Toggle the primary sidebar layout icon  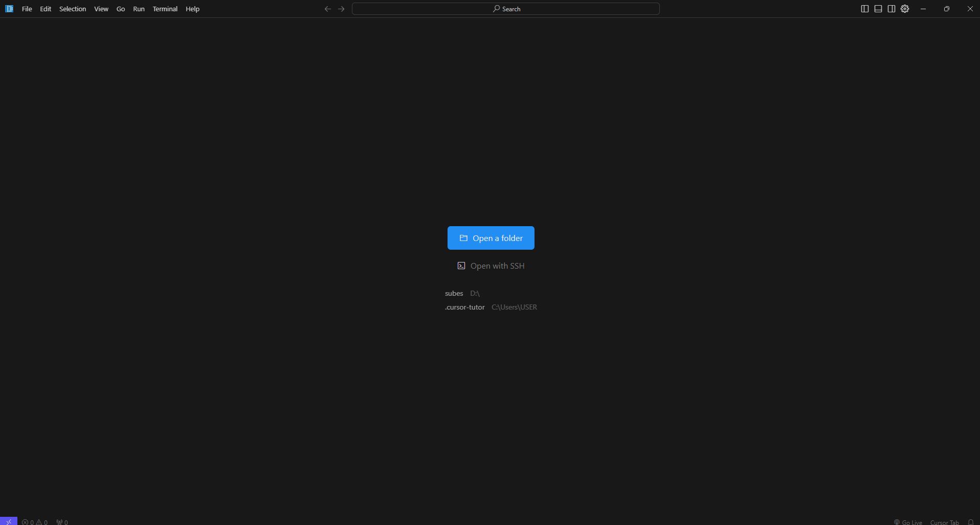click(x=865, y=9)
